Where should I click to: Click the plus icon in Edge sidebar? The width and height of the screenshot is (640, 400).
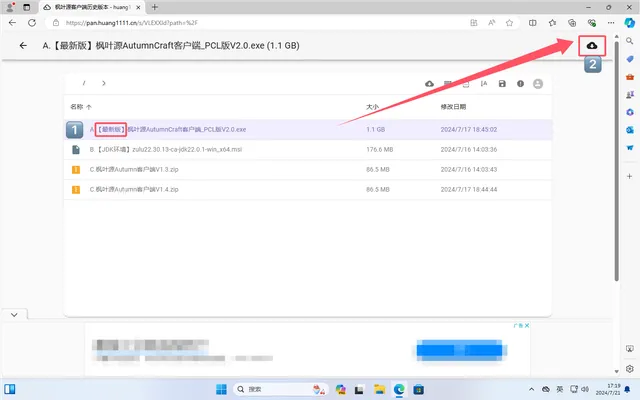tap(630, 176)
